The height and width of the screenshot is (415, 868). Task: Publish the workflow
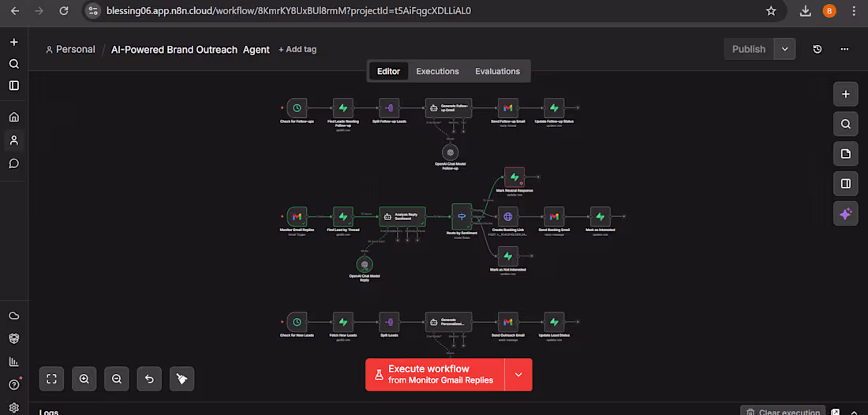(x=749, y=49)
